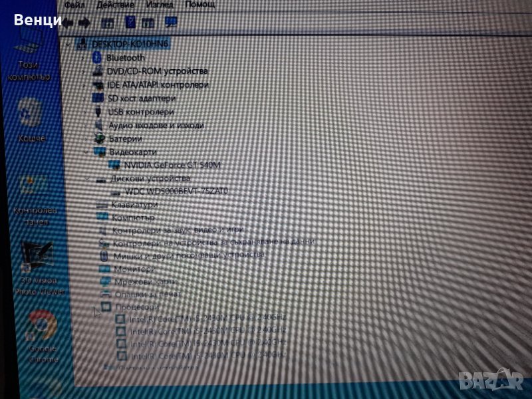This screenshot has height=399, width=532.
Task: Collapse the DESKTOP-KD10HN6 root node
Action: pyautogui.click(x=70, y=44)
